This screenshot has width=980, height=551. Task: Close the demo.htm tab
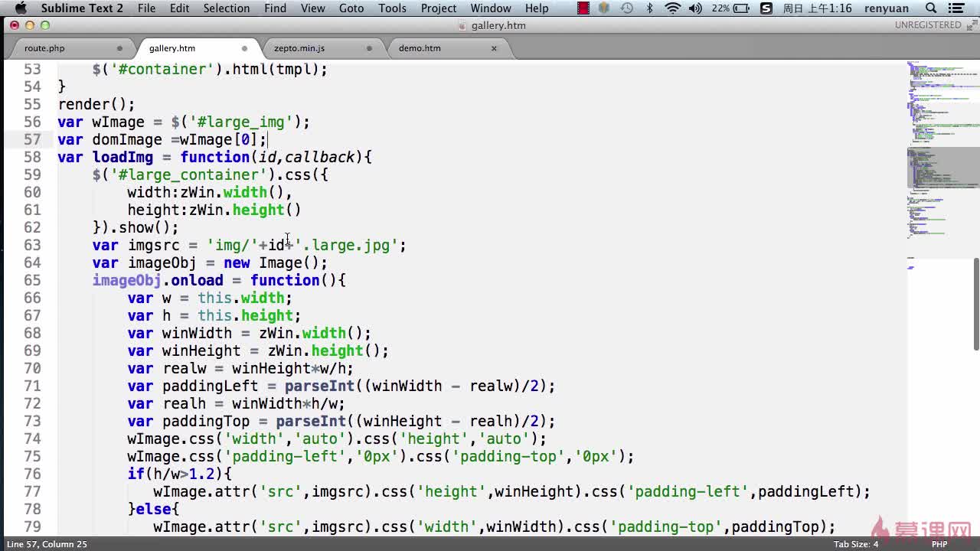tap(494, 48)
